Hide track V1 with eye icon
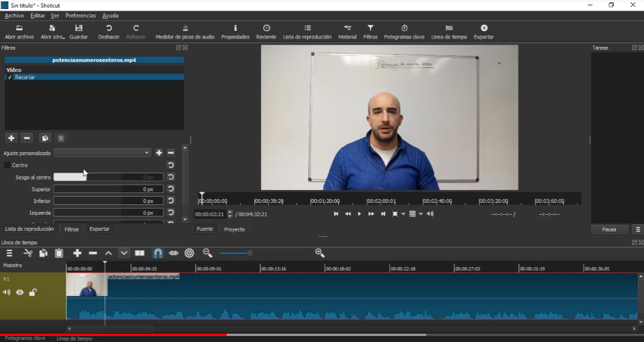This screenshot has width=644, height=342. click(x=20, y=293)
